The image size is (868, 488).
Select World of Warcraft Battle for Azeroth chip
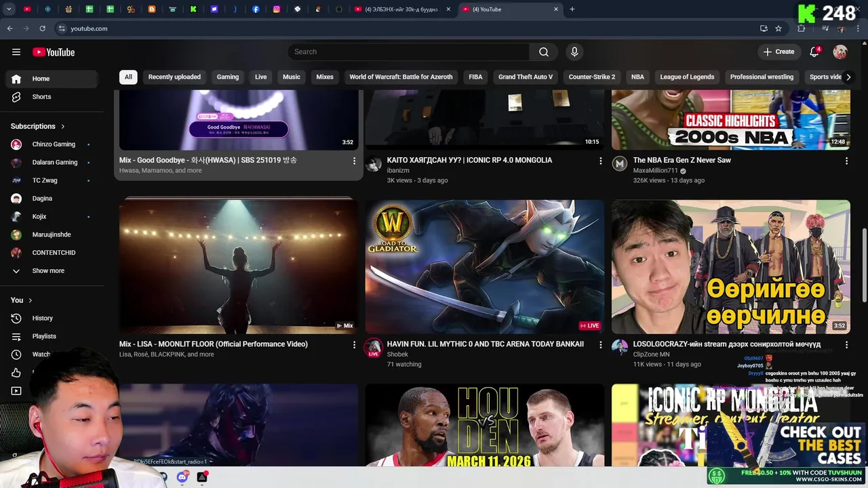coord(401,77)
